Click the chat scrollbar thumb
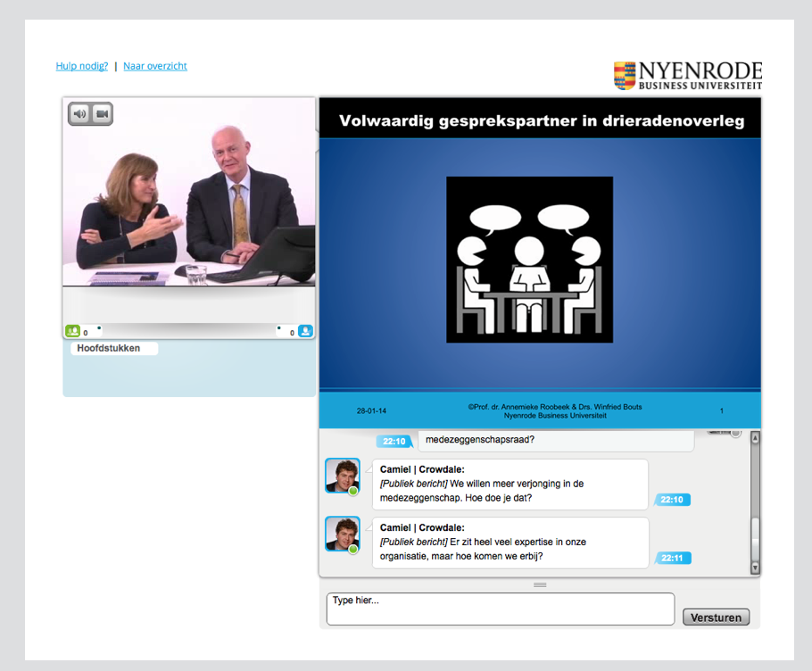This screenshot has width=812, height=671. pyautogui.click(x=755, y=538)
